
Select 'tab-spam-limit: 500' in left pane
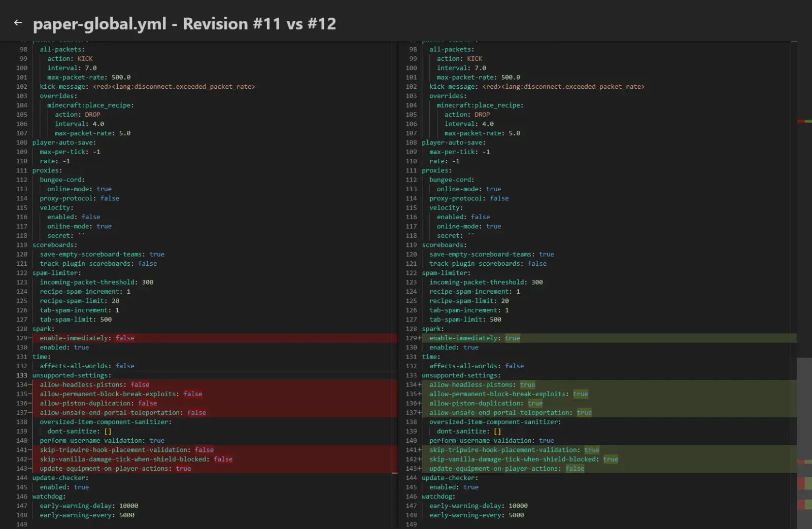[x=76, y=320]
